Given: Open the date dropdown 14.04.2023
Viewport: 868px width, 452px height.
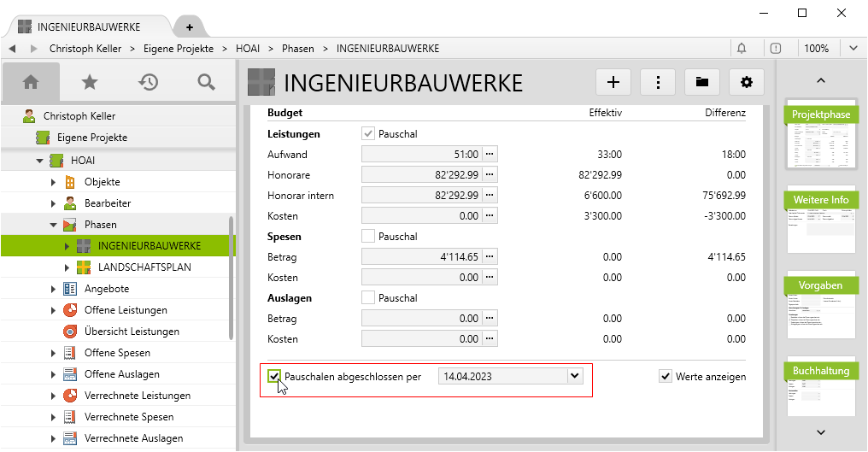Looking at the screenshot, I should 574,376.
